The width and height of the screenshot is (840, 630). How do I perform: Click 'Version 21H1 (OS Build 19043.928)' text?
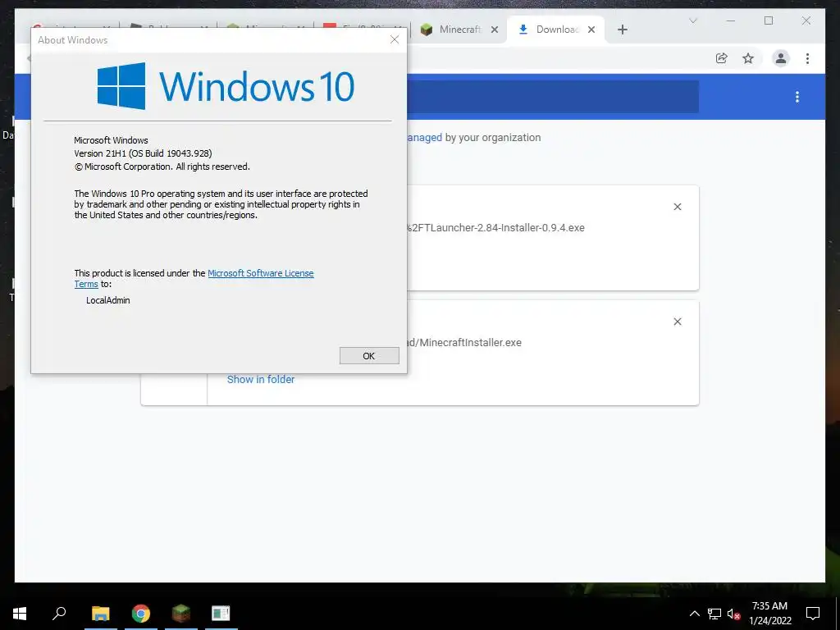click(143, 153)
